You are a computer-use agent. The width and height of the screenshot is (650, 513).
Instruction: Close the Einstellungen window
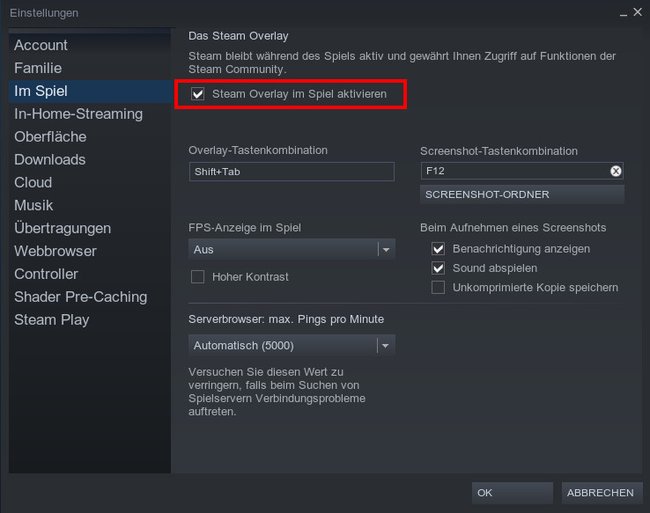point(638,12)
